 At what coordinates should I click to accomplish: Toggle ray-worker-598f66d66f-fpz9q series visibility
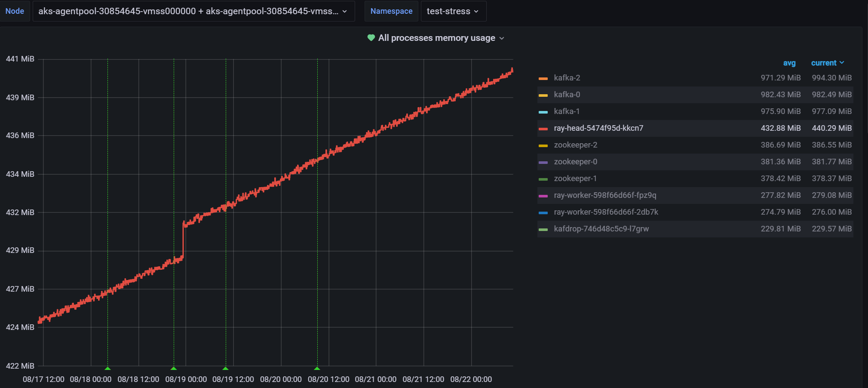pos(605,195)
